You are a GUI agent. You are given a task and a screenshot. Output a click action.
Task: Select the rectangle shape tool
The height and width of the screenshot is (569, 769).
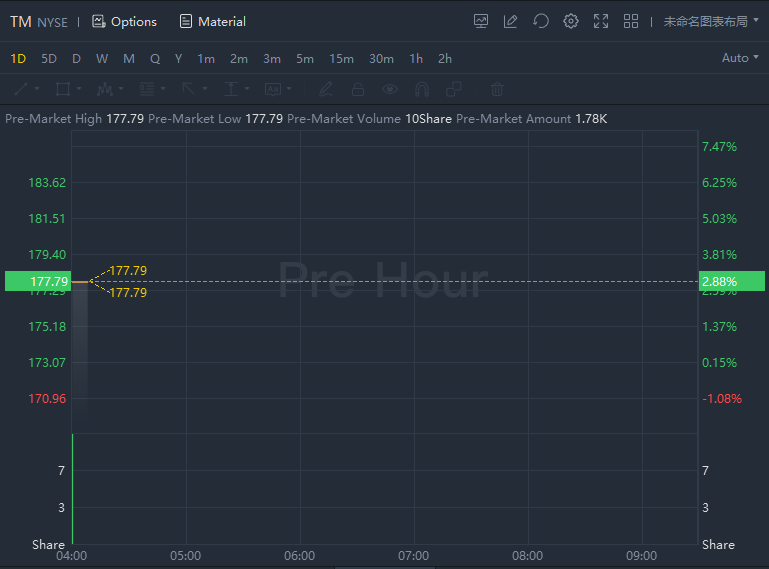(63, 89)
